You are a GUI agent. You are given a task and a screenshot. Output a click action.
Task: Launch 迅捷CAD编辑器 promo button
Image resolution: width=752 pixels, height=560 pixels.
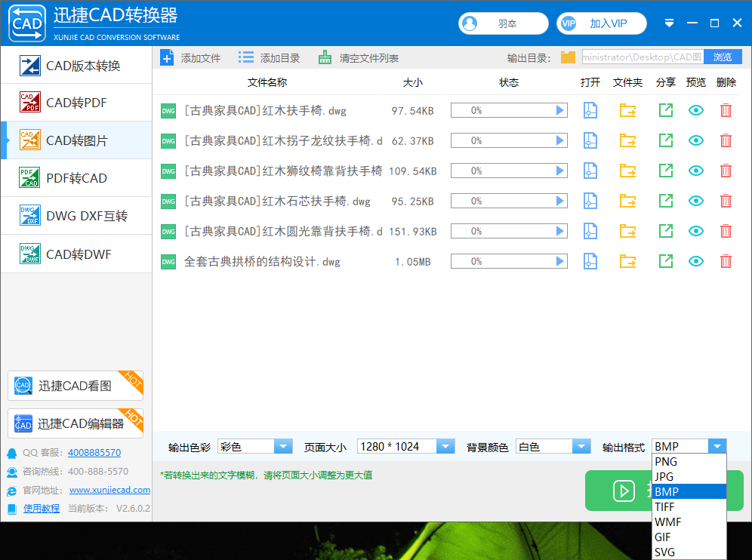(76, 423)
